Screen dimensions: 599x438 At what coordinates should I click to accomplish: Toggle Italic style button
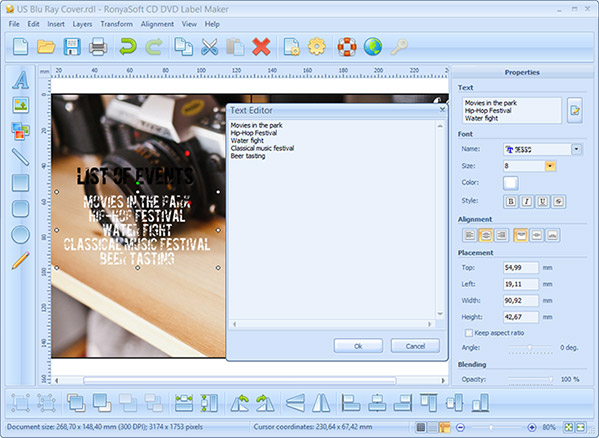click(x=527, y=201)
